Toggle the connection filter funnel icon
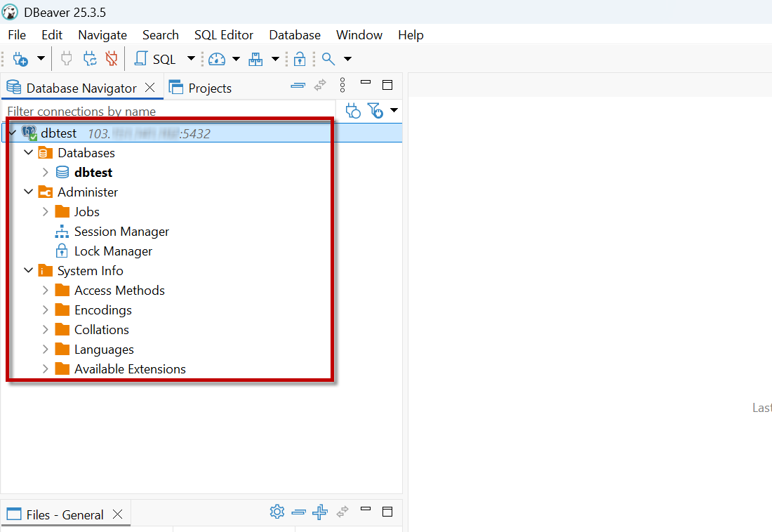The image size is (772, 532). pos(376,110)
